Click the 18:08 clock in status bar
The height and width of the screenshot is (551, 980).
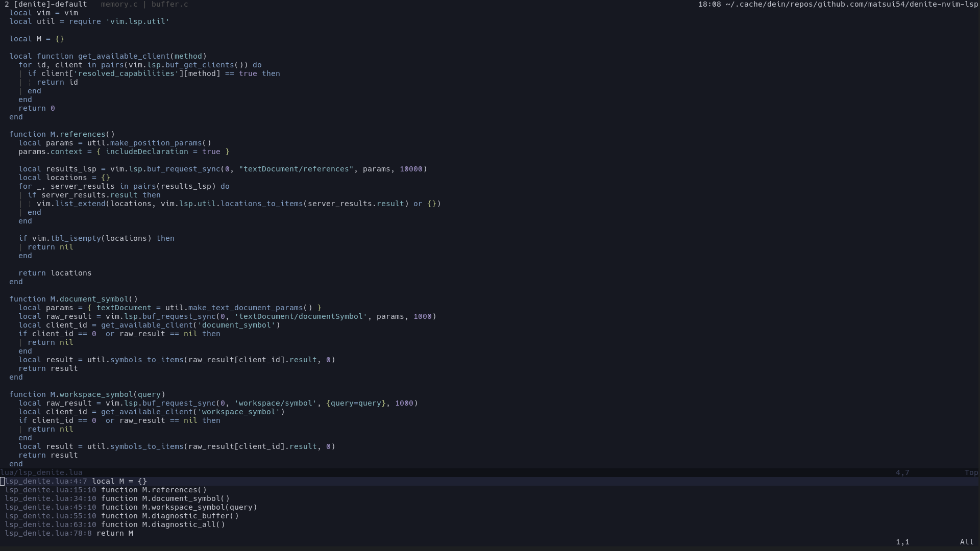point(709,4)
